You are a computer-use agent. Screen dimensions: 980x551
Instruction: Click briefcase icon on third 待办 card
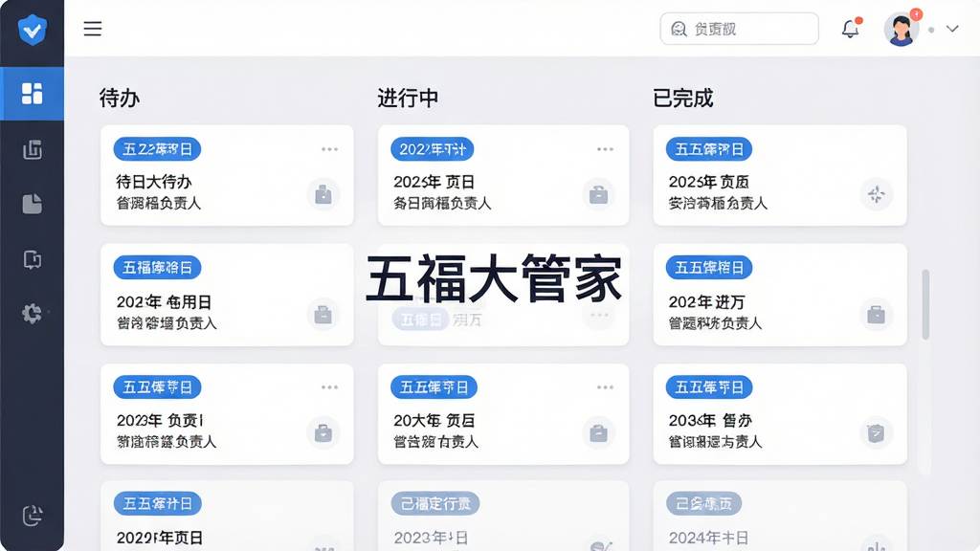point(323,433)
